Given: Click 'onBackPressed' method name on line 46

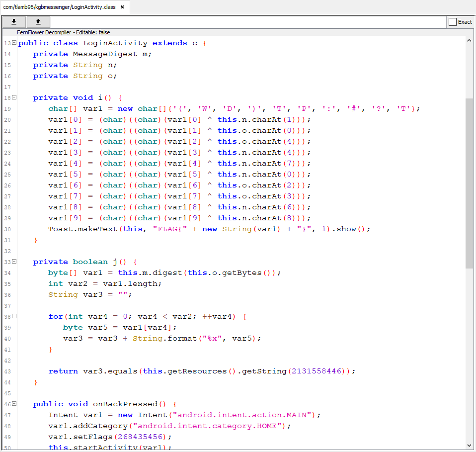Looking at the screenshot, I should click(x=125, y=404).
